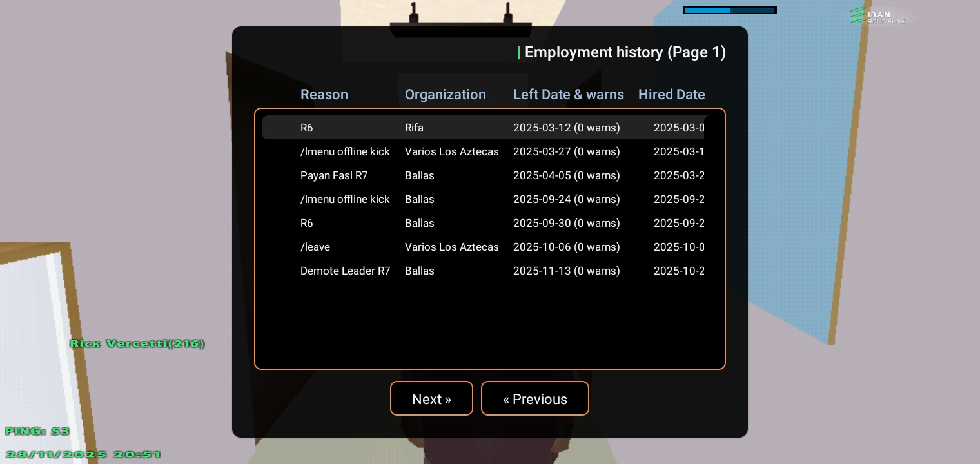Click the Left Date & warns header
Viewport: 980px width, 464px height.
(568, 94)
